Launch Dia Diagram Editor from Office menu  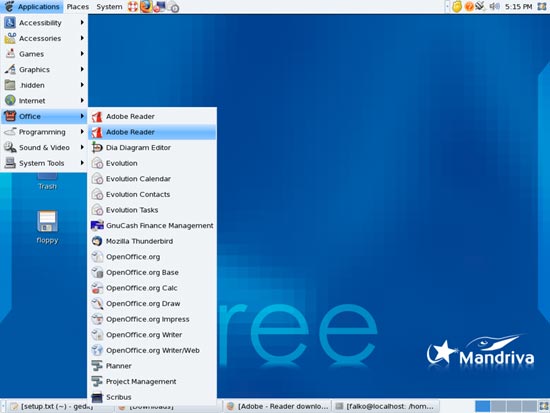click(152, 148)
